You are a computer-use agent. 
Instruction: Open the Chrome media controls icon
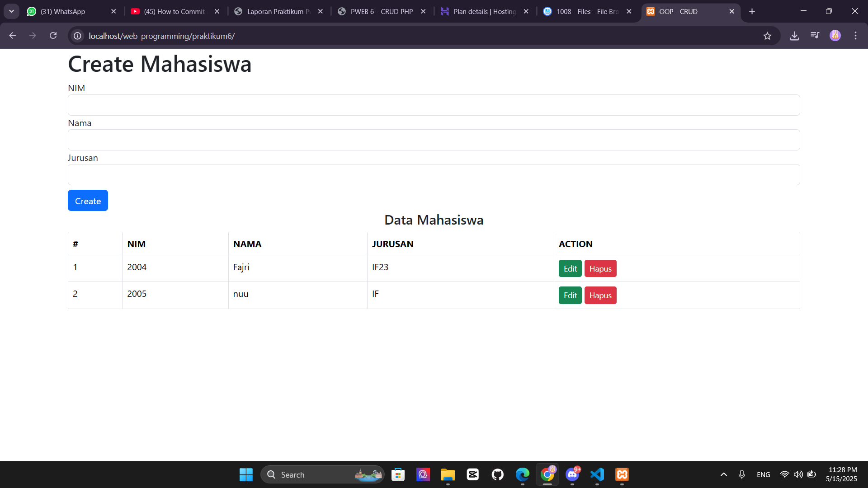tap(815, 36)
